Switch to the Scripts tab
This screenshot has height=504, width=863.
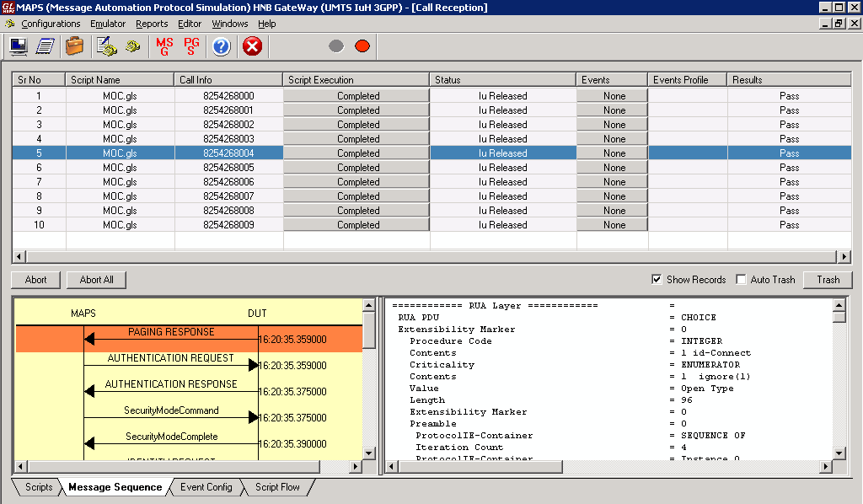tap(39, 487)
